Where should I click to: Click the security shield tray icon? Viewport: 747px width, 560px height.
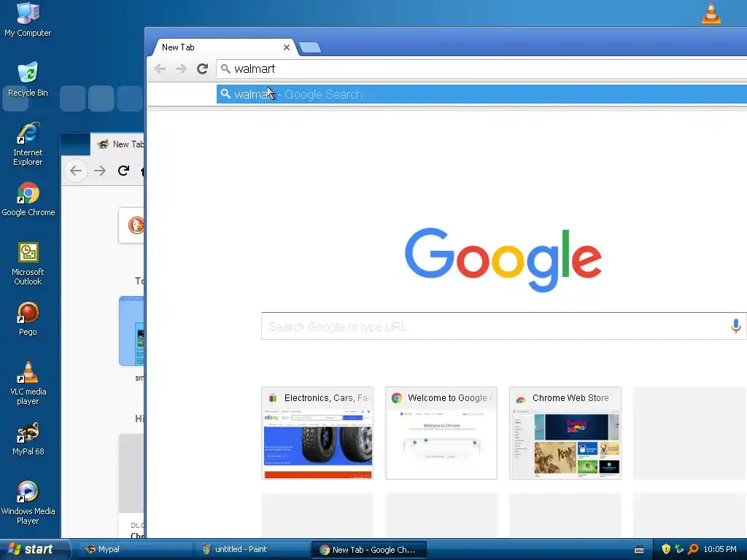click(666, 549)
